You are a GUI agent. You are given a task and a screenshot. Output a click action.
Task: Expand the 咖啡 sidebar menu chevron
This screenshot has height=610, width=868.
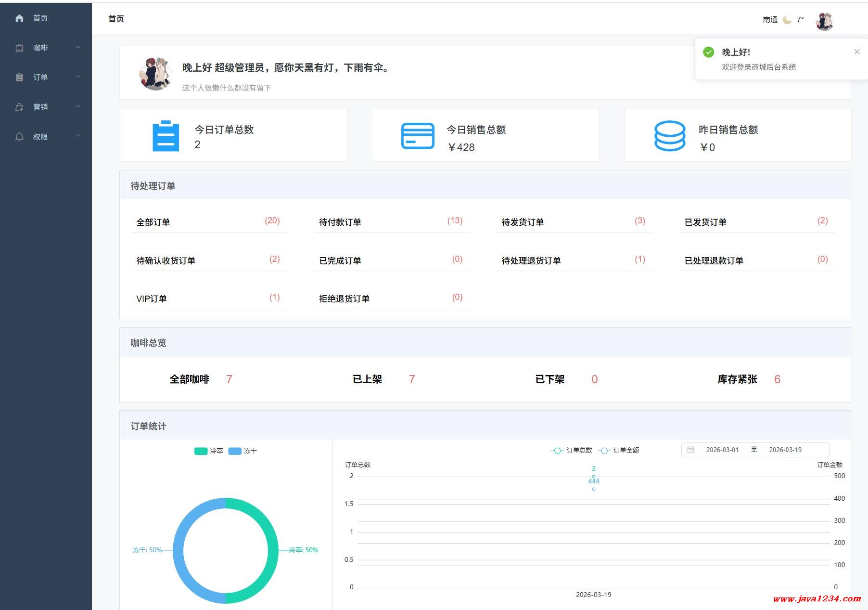point(78,47)
